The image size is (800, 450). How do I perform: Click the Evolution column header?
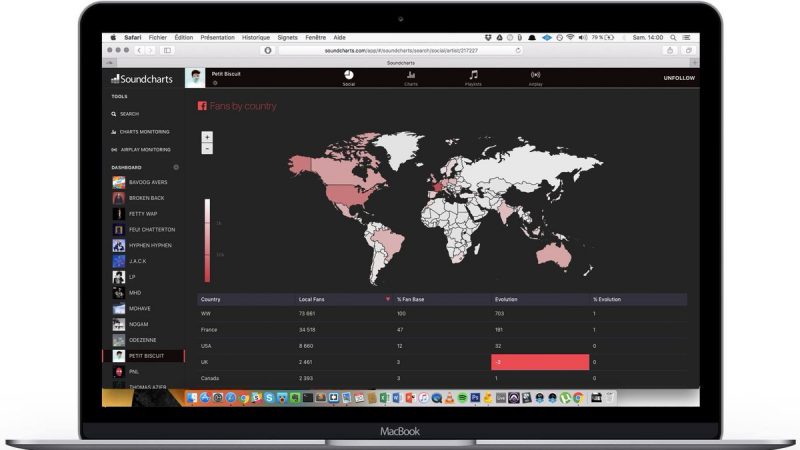tap(506, 299)
